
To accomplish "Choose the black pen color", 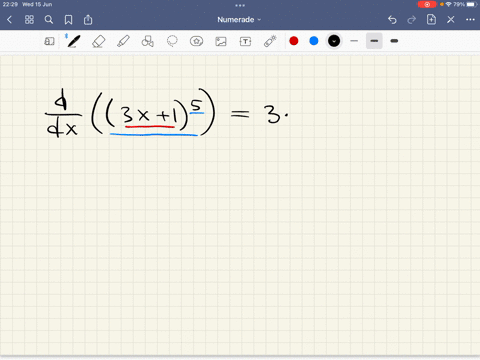I will [334, 41].
